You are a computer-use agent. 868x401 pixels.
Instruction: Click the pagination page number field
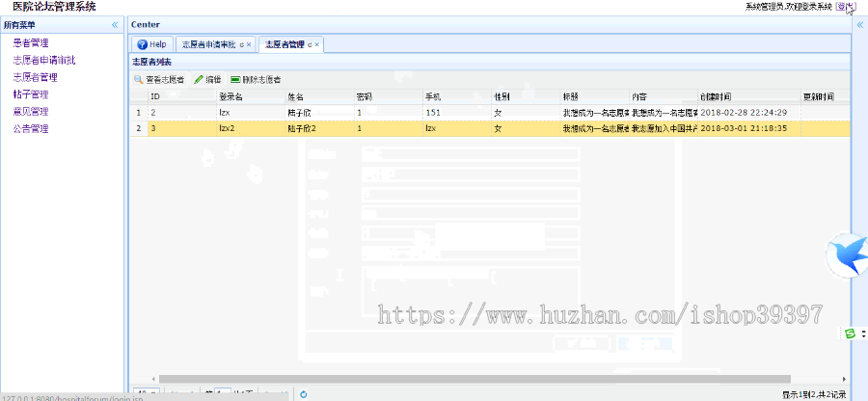tap(222, 394)
